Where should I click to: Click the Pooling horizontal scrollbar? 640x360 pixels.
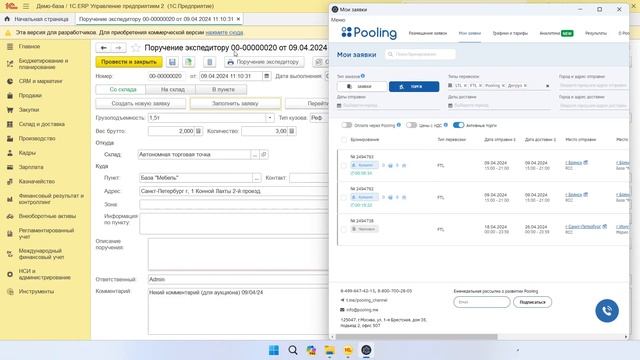click(416, 337)
